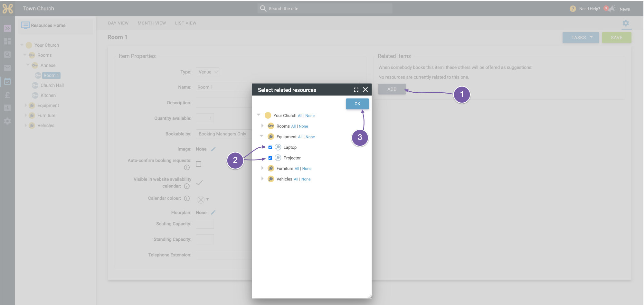Viewport: 644px width, 305px height.
Task: Collapse Equipment in the dialog tree
Action: pos(261,136)
